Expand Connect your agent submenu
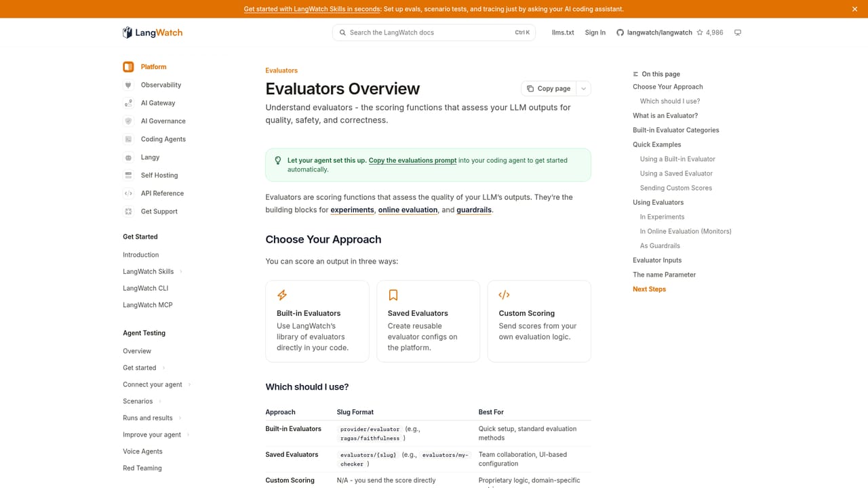This screenshot has width=868, height=488. pos(189,385)
